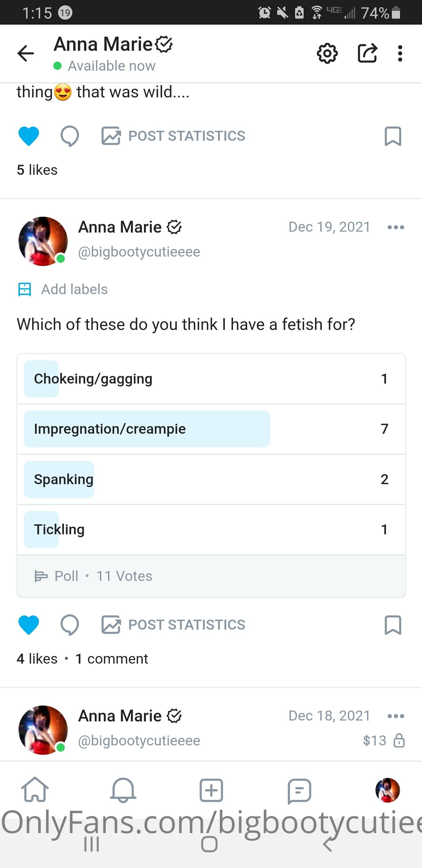Open more options for Dec 18 post
The width and height of the screenshot is (422, 868).
(x=396, y=716)
